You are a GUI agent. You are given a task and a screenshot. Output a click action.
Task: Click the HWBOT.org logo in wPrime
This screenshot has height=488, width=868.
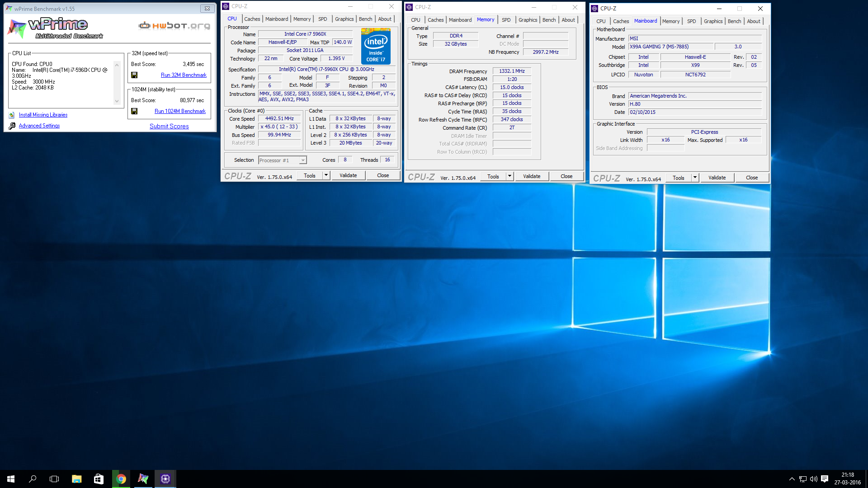(175, 26)
